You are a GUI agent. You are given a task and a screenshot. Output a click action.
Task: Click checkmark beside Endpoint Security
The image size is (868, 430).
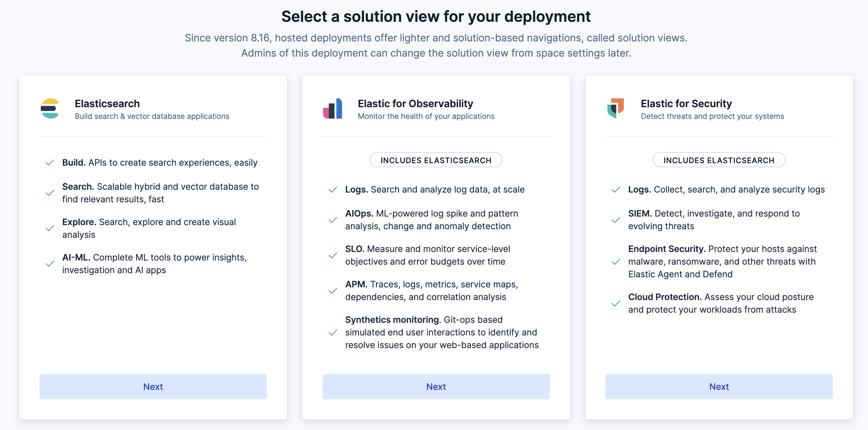coord(616,262)
